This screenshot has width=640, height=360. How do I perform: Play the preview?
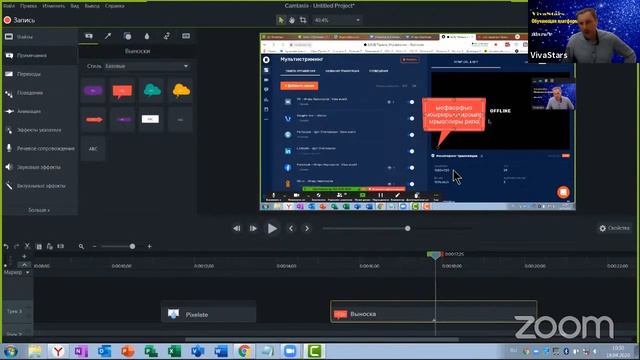coord(272,229)
